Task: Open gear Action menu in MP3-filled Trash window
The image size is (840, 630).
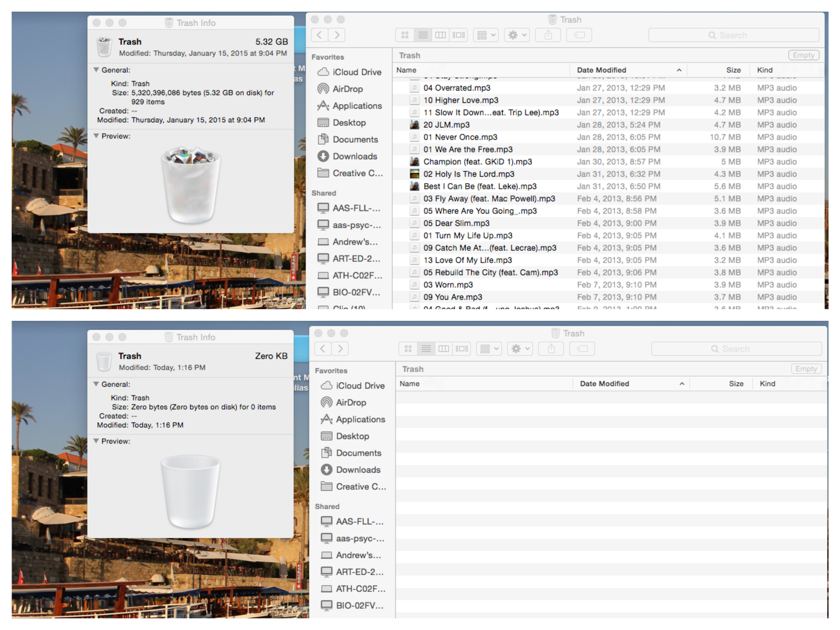Action: click(517, 35)
